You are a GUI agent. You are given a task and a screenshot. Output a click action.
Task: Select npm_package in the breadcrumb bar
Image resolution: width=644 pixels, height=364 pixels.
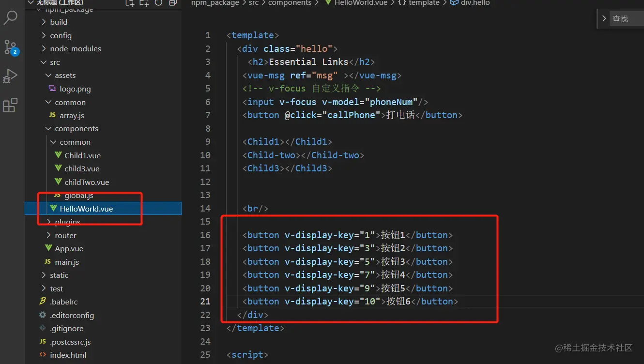(x=215, y=3)
